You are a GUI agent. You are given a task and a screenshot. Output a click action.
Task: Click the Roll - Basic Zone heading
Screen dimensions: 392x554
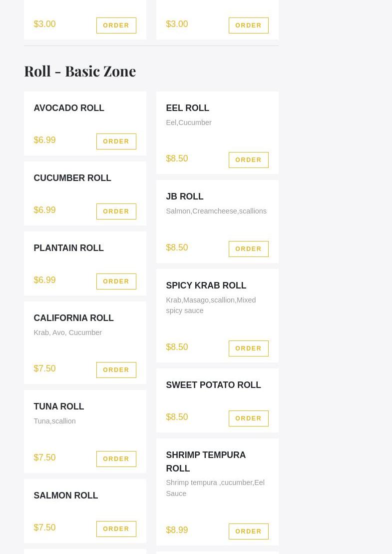point(80,71)
